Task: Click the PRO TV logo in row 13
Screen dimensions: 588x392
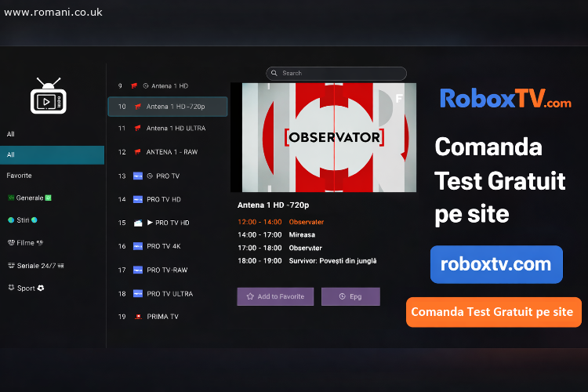Action: [138, 176]
